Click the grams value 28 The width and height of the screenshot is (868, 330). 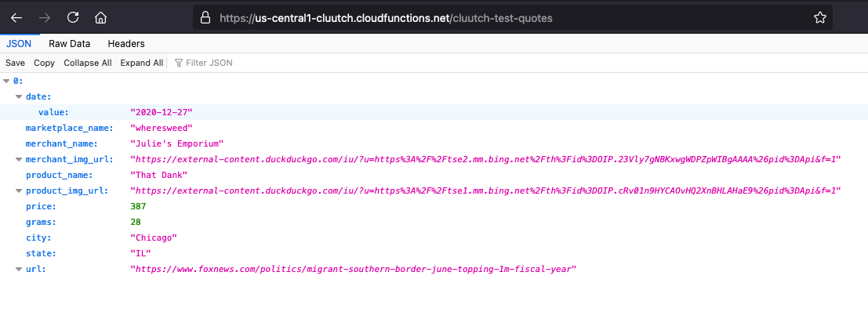(x=136, y=222)
